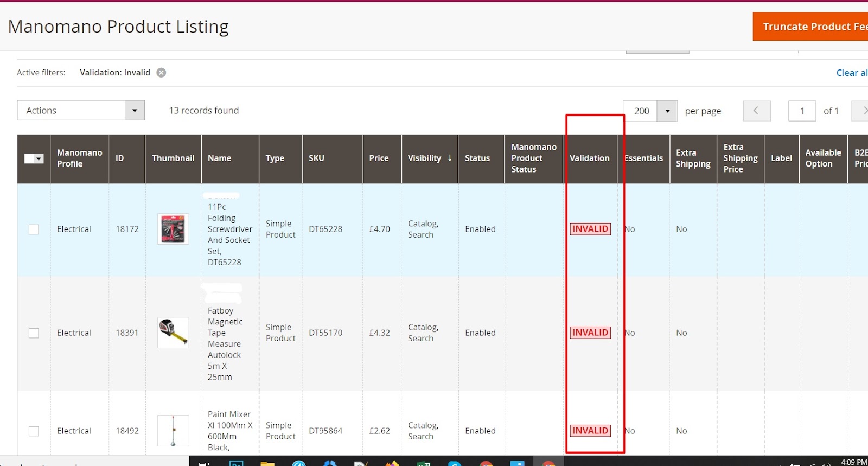Sort by the Manomano Profile column header
Screen dimensions: 868x466
coord(80,158)
